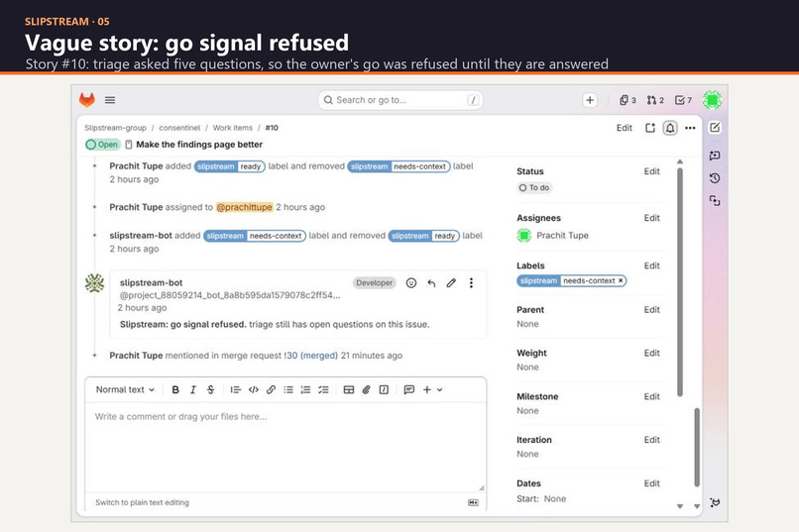Insert a task checklist in comment editor

click(323, 390)
